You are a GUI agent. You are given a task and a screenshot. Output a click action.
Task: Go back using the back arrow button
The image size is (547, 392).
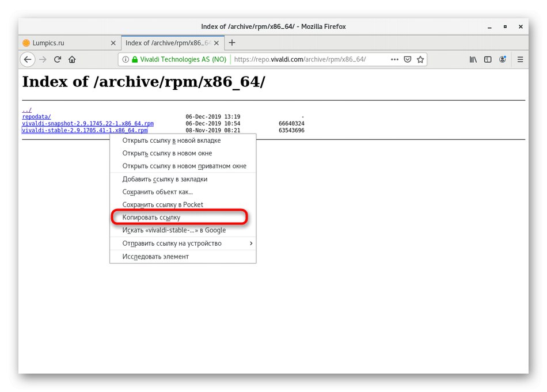point(28,60)
